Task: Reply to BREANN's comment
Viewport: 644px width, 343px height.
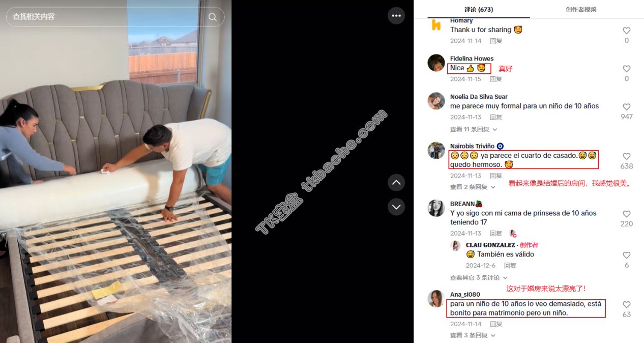Action: coord(496,233)
